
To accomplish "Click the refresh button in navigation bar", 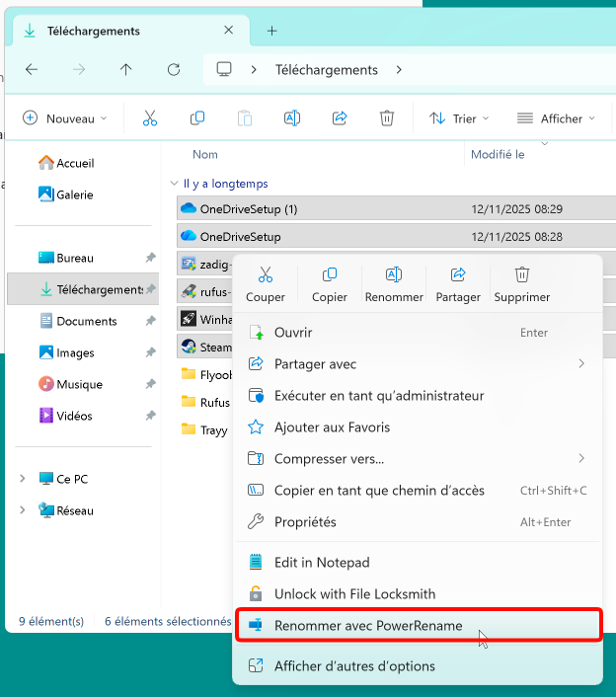I will 174,70.
